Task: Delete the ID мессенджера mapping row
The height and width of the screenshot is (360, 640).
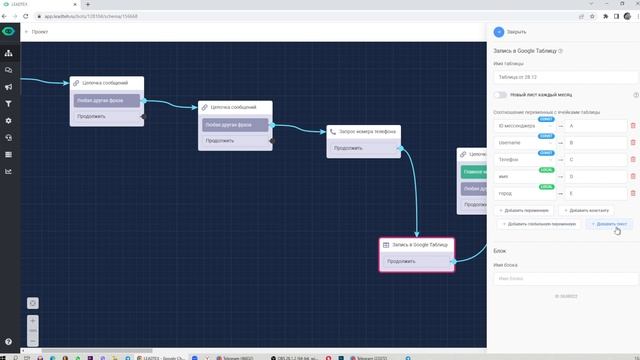Action: coord(633,126)
